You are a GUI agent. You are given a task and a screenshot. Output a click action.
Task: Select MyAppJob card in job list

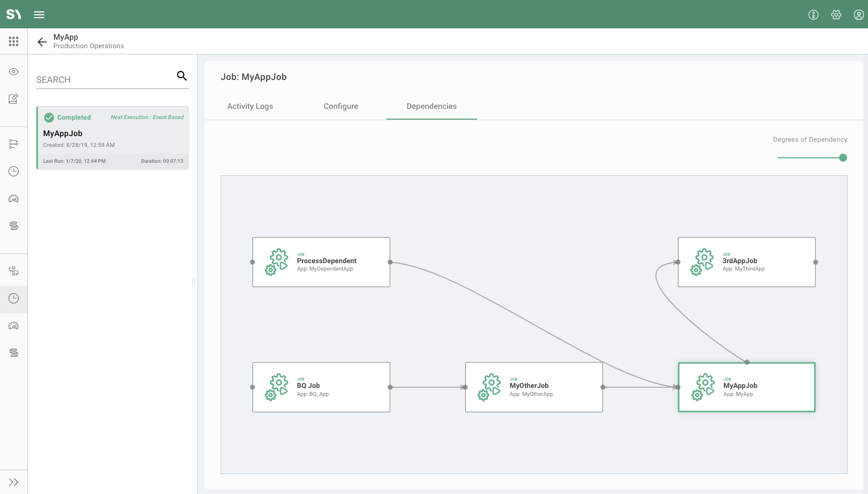[112, 138]
